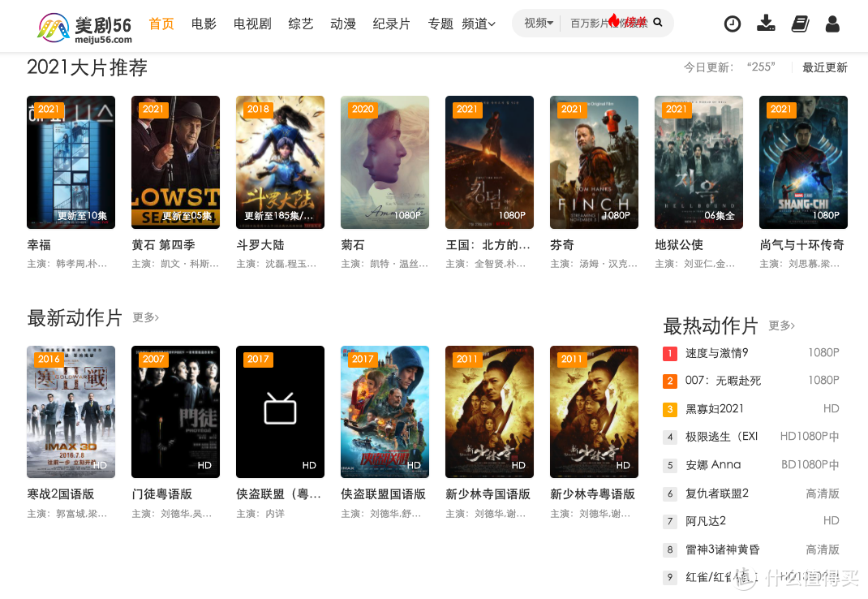Viewport: 868px width, 599px height.
Task: Go to the 电影 menu item
Action: (x=204, y=24)
